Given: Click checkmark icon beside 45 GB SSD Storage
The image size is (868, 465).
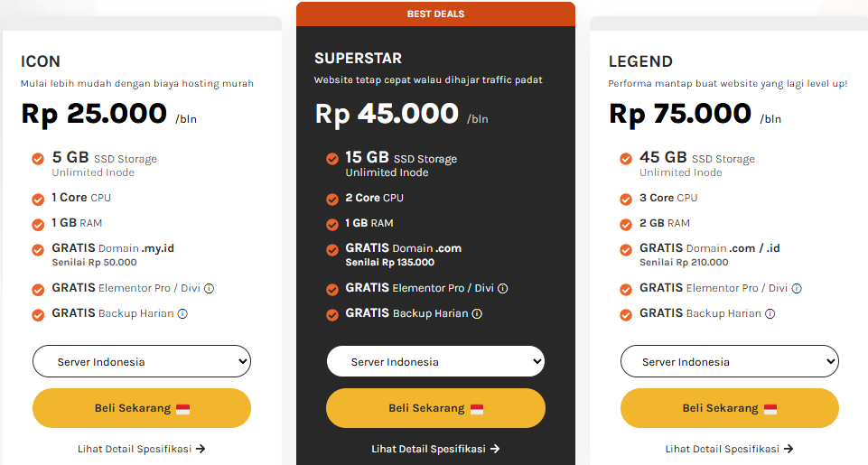Looking at the screenshot, I should [x=626, y=159].
